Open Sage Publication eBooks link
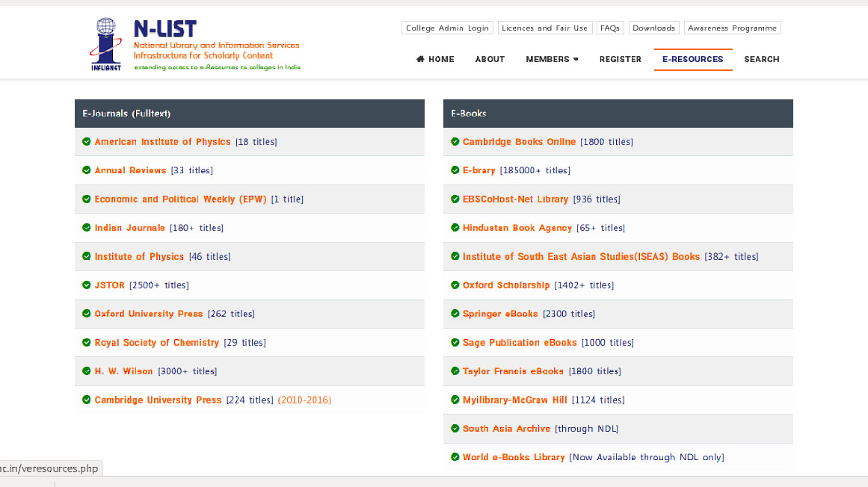The width and height of the screenshot is (868, 487). point(520,342)
